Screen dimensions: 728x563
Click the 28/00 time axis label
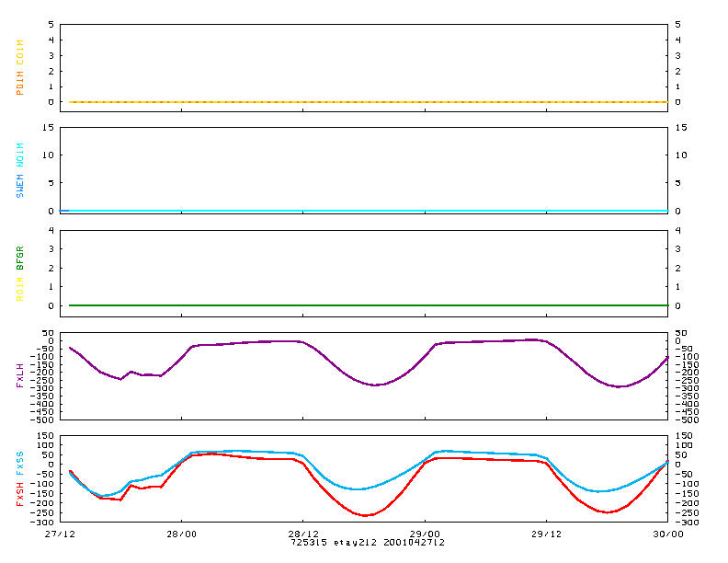(x=181, y=534)
